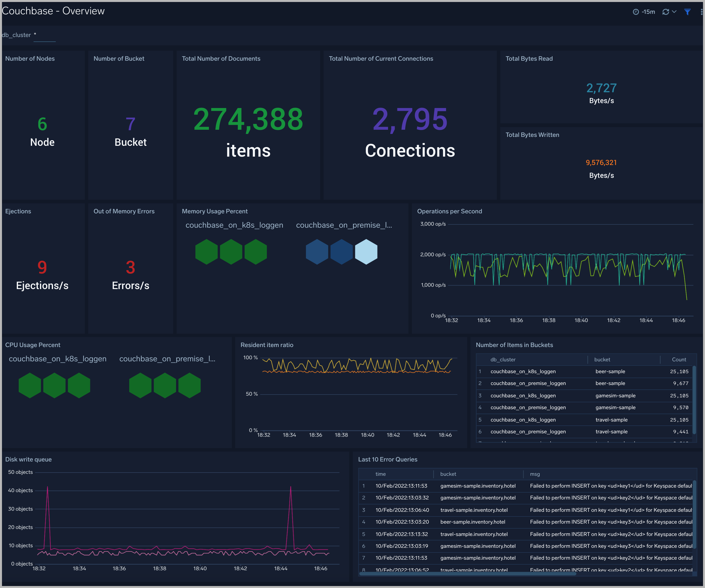Select the light blue hexagon in Memory Usage Percent
Image resolution: width=705 pixels, height=588 pixels.
[366, 252]
